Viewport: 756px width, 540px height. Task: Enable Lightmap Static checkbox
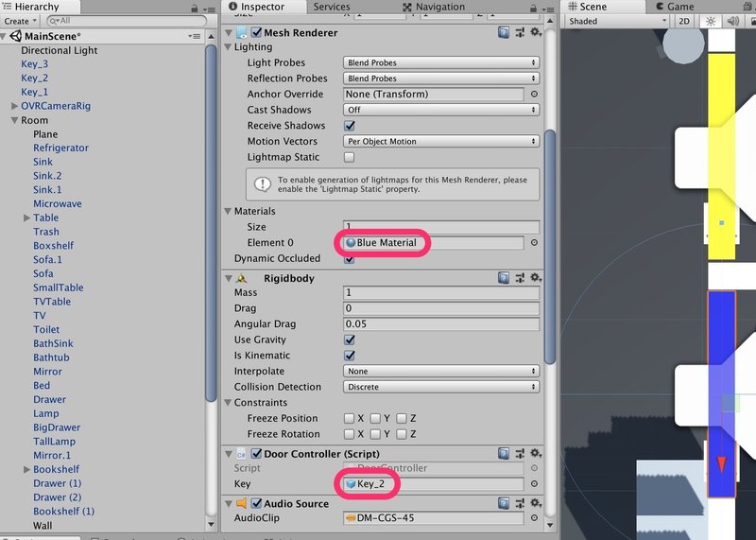349,157
